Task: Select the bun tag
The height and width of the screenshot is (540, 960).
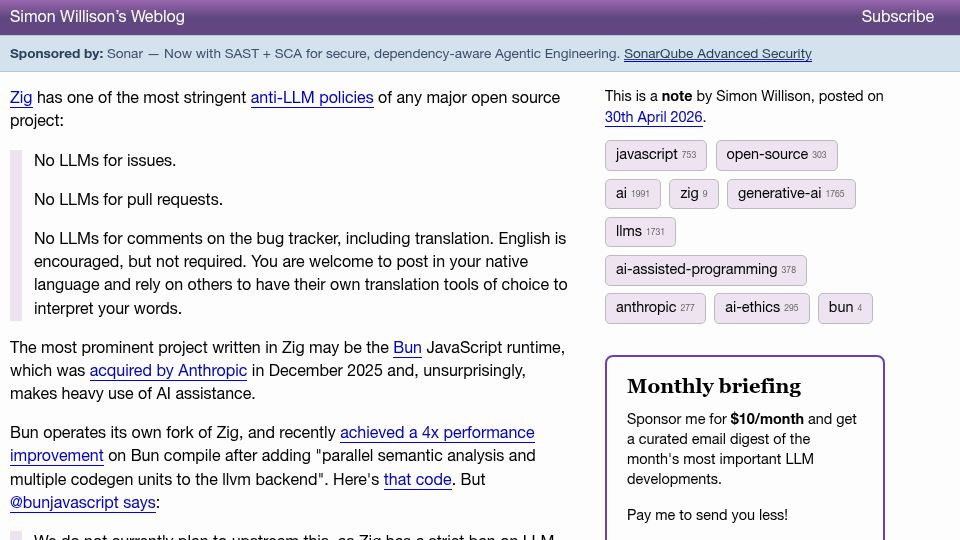Action: coord(845,308)
